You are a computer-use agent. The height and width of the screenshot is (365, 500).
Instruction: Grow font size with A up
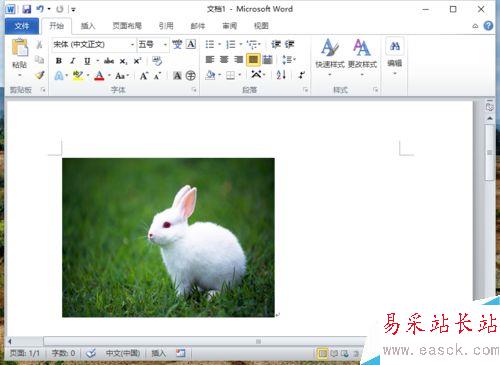pos(143,76)
